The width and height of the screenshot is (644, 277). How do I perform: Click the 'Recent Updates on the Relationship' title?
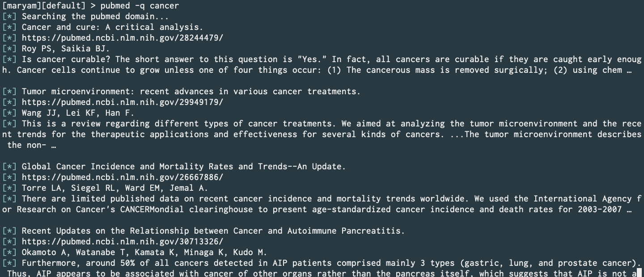213,231
